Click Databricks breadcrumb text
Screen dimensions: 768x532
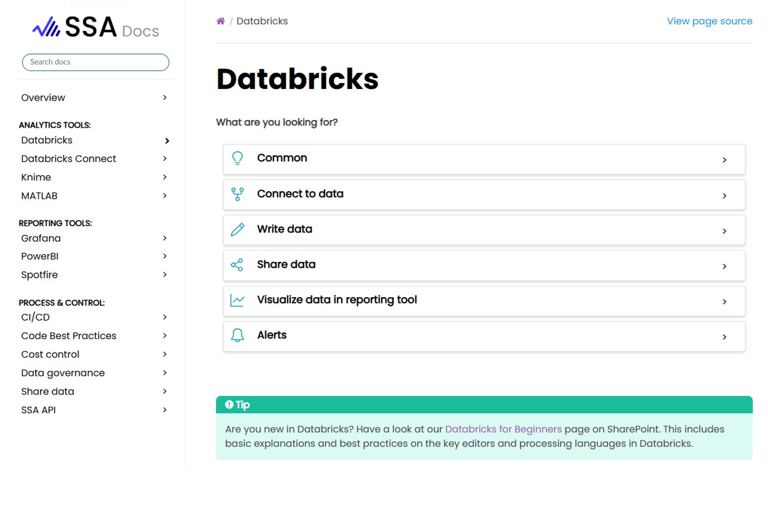pos(262,21)
